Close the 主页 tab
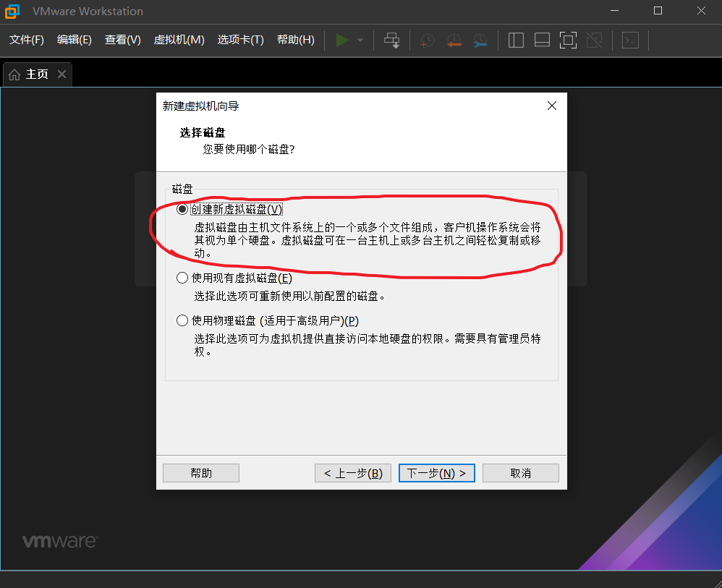Image resolution: width=722 pixels, height=588 pixels. point(61,74)
